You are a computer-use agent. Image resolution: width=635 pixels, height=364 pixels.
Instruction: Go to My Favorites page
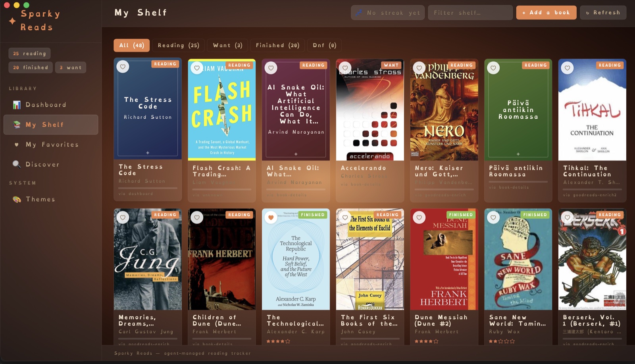click(x=51, y=144)
